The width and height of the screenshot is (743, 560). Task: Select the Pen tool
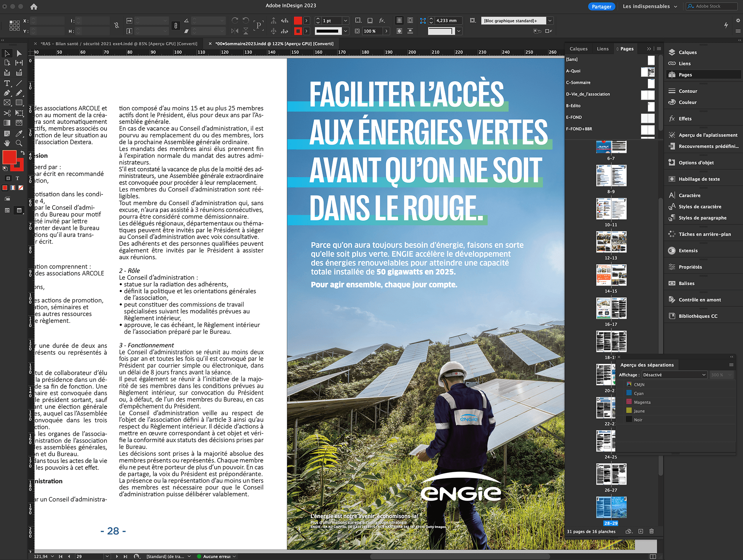point(7,93)
